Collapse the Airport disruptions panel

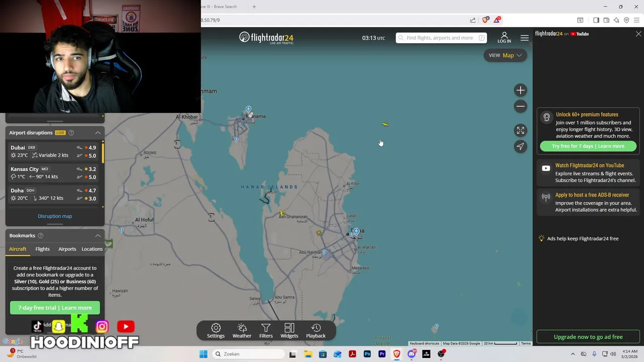98,133
